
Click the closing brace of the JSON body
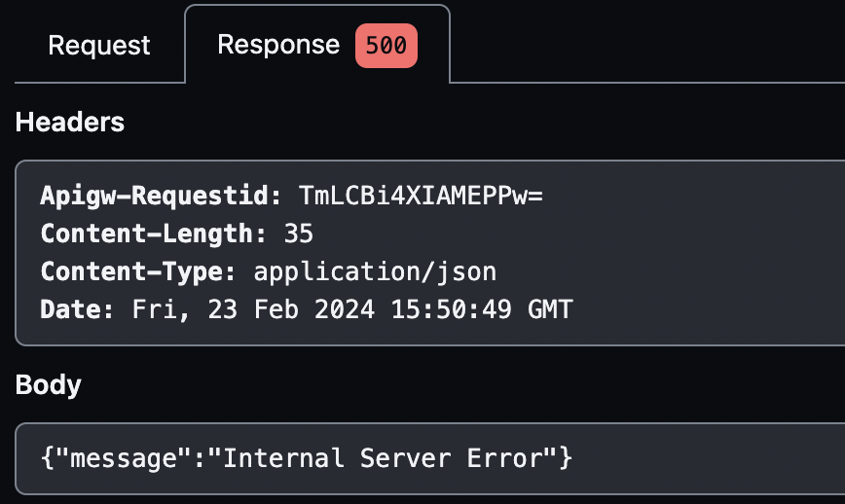(566, 457)
